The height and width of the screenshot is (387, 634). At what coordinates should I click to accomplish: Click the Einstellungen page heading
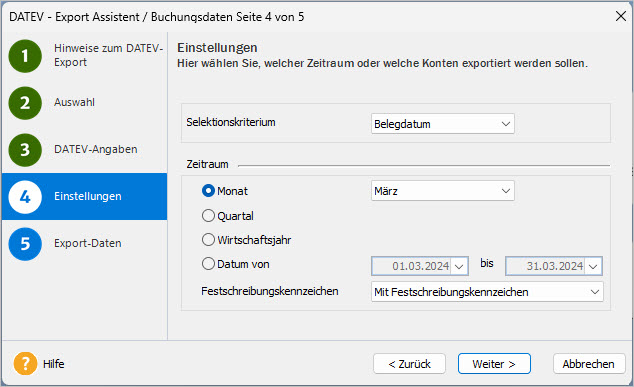click(217, 48)
